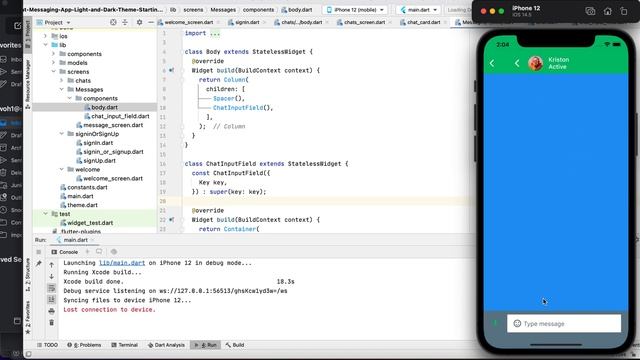The height and width of the screenshot is (360, 640).
Task: Toggle soft-wrap icon in console toolbar
Action: (x=51, y=288)
